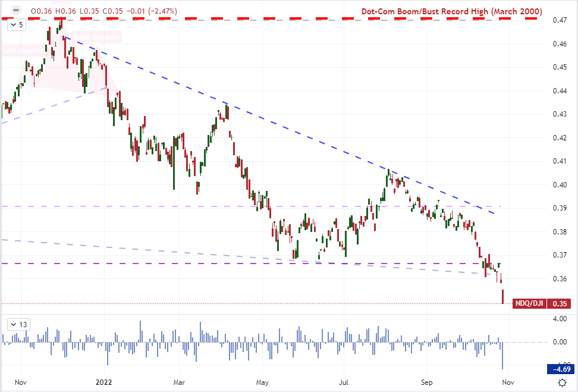
Task: Click the 0.37 price axis label
Action: click(560, 255)
